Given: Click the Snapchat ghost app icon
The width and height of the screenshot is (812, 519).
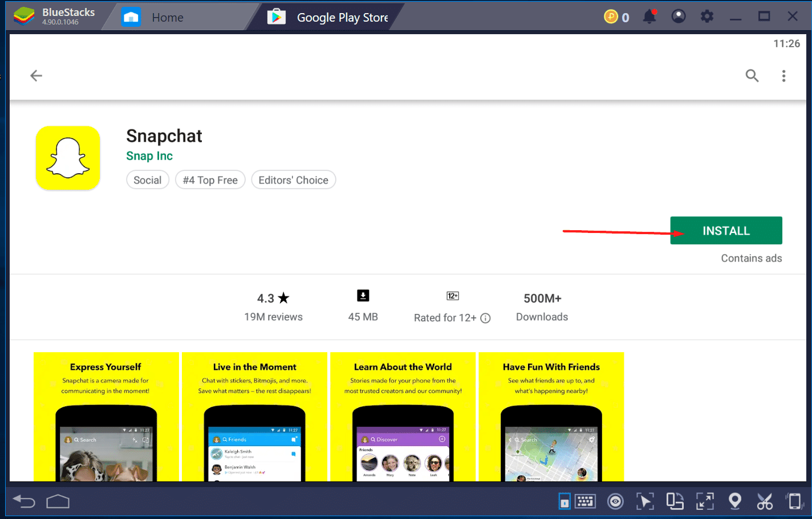Looking at the screenshot, I should 68,158.
